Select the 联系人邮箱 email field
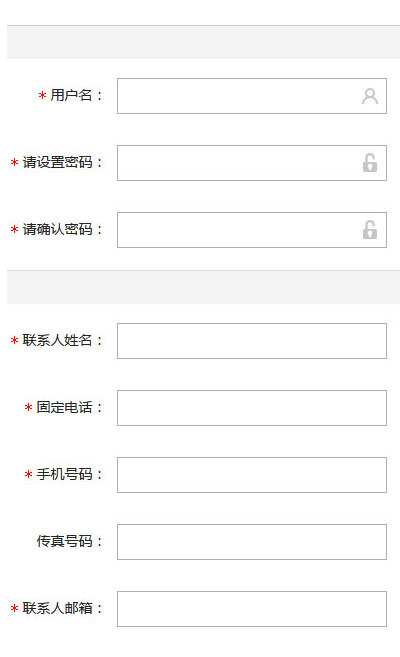 (252, 609)
